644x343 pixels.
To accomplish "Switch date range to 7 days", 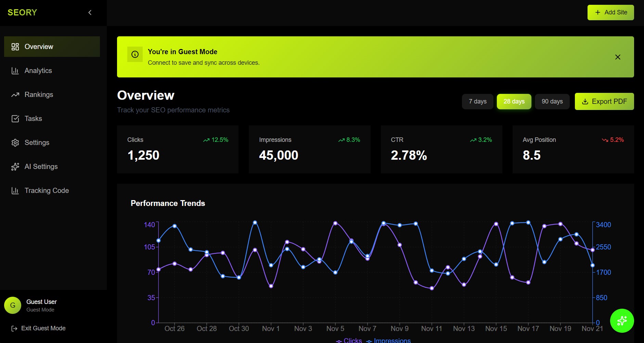I will (477, 101).
